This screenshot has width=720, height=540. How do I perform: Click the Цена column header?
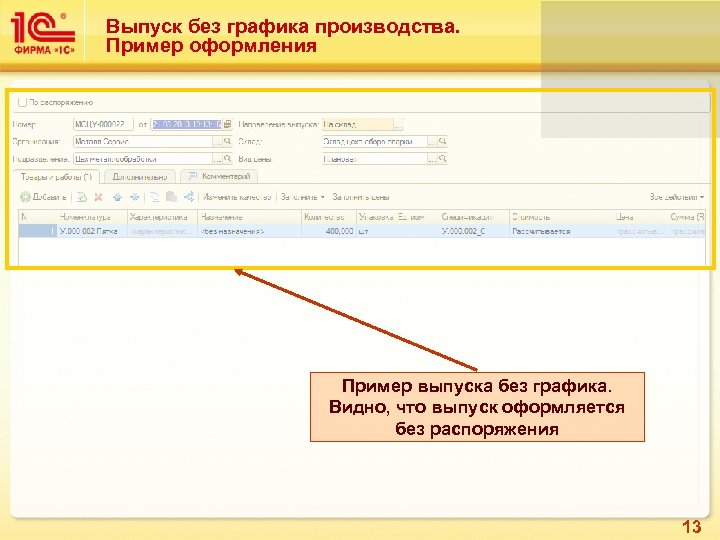[x=641, y=217]
